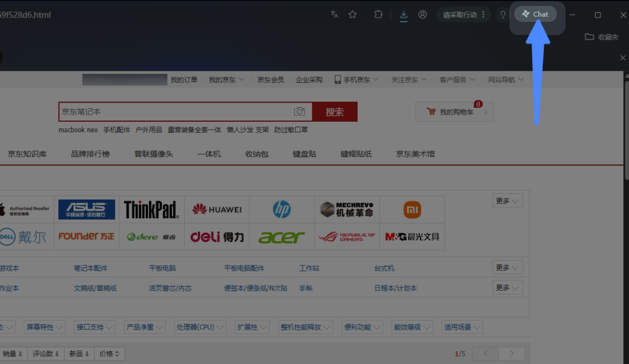This screenshot has width=629, height=364.
Task: Select the Apple Authorized Reseller logo
Action: pyautogui.click(x=26, y=210)
